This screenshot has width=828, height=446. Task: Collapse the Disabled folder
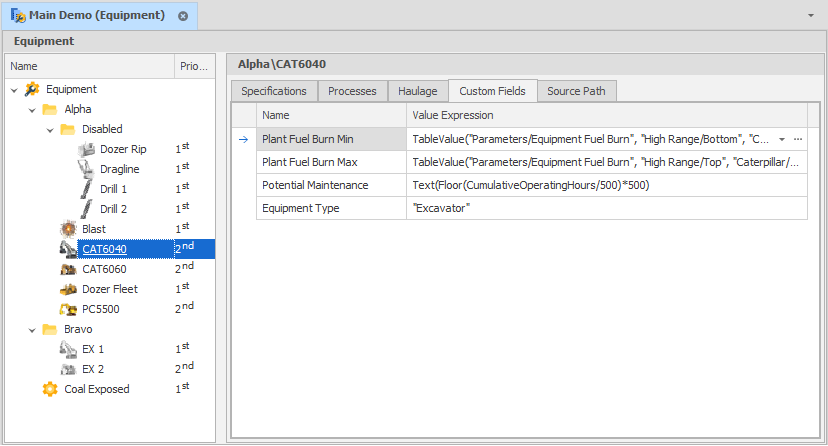pos(50,130)
